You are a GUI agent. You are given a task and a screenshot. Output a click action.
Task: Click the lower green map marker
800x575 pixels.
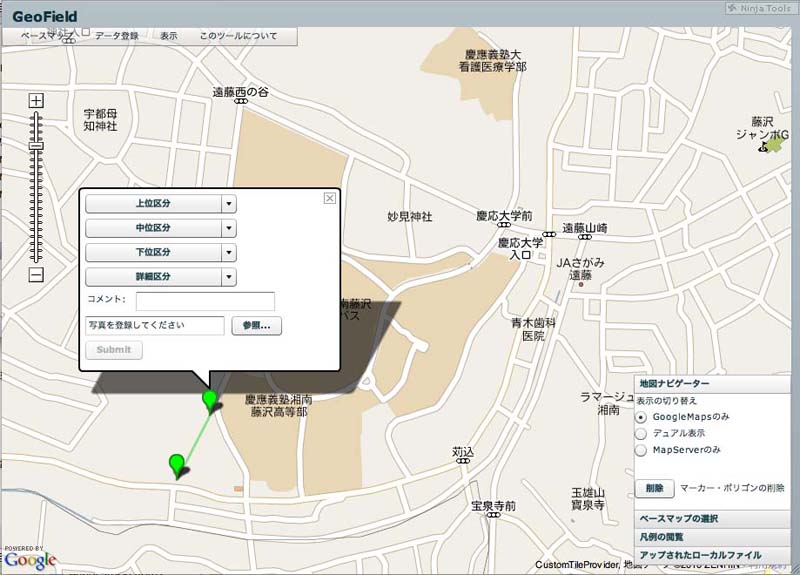(x=177, y=463)
